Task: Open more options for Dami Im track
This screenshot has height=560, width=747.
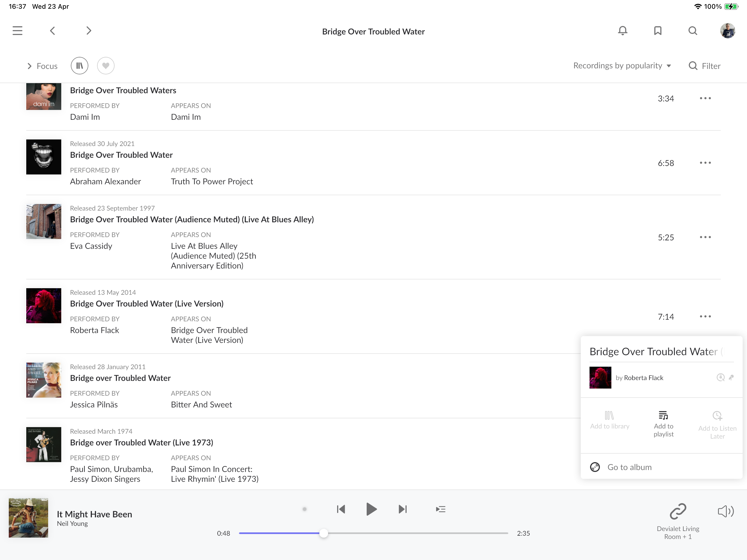Action: [705, 98]
